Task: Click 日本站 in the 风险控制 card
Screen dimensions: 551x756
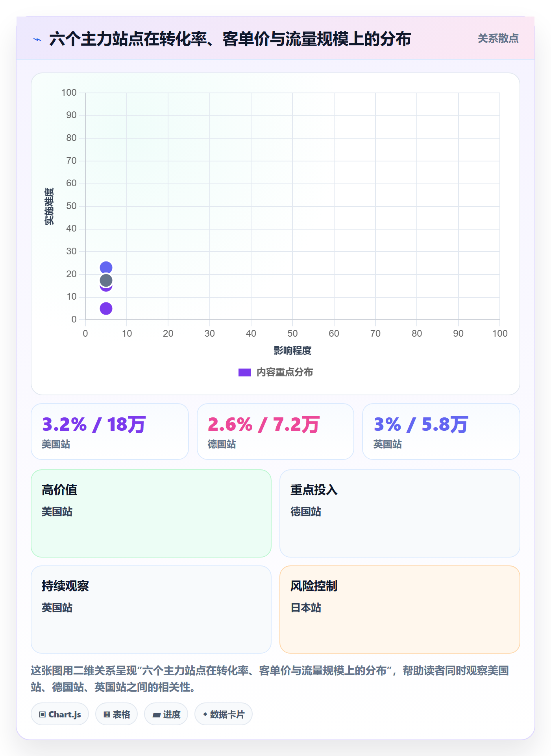Action: [306, 608]
